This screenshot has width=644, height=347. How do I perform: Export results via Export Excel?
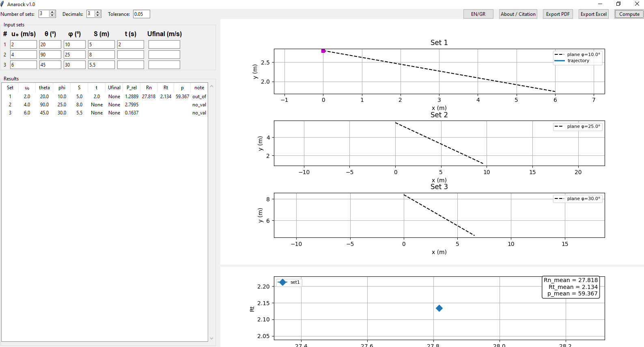pos(593,14)
